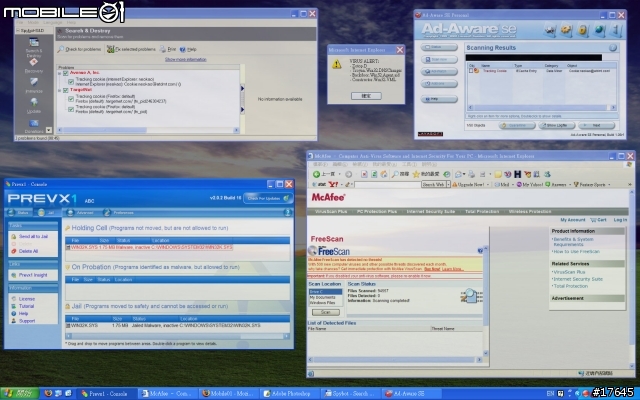Click OK button in virus alert dialog
This screenshot has width=640, height=400.
[366, 96]
